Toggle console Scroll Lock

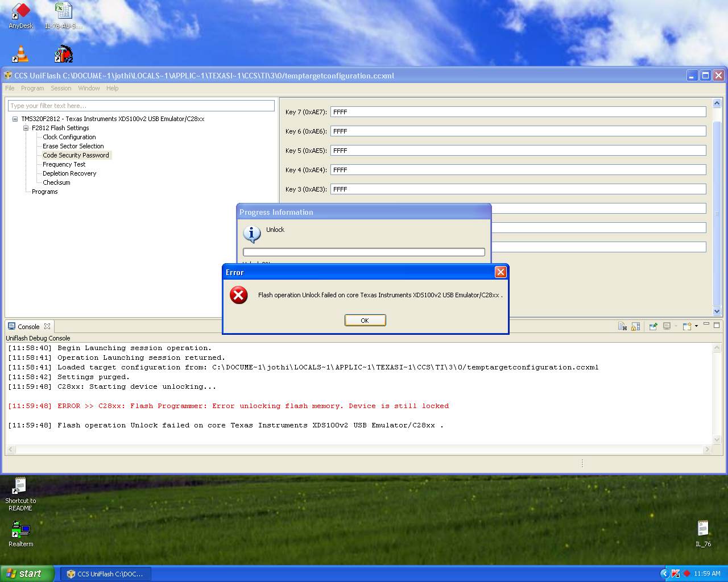pyautogui.click(x=636, y=326)
